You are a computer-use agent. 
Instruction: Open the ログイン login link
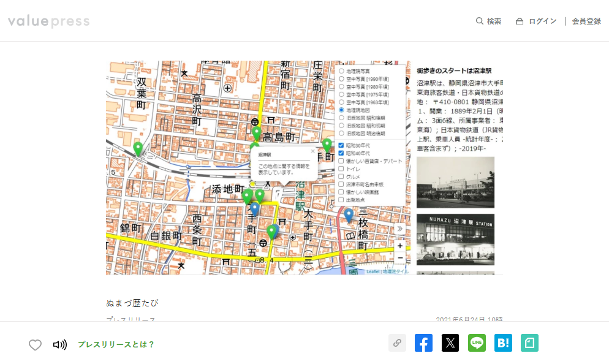pyautogui.click(x=542, y=21)
